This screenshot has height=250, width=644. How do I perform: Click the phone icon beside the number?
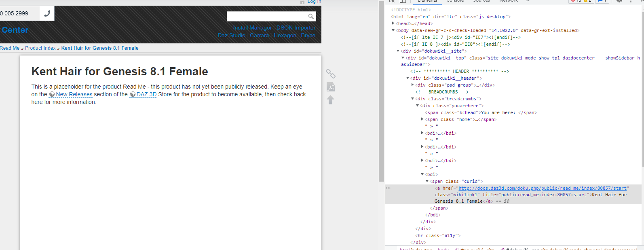(47, 13)
